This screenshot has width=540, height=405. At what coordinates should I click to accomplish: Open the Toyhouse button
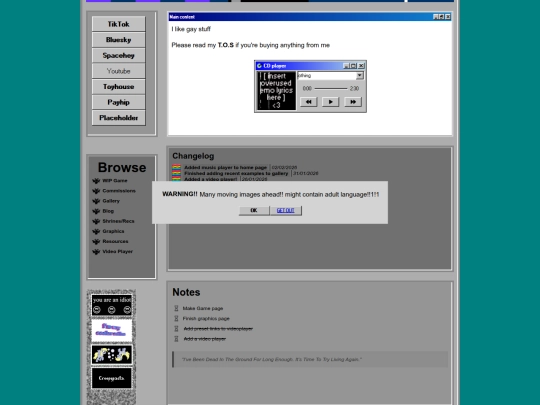tap(118, 87)
